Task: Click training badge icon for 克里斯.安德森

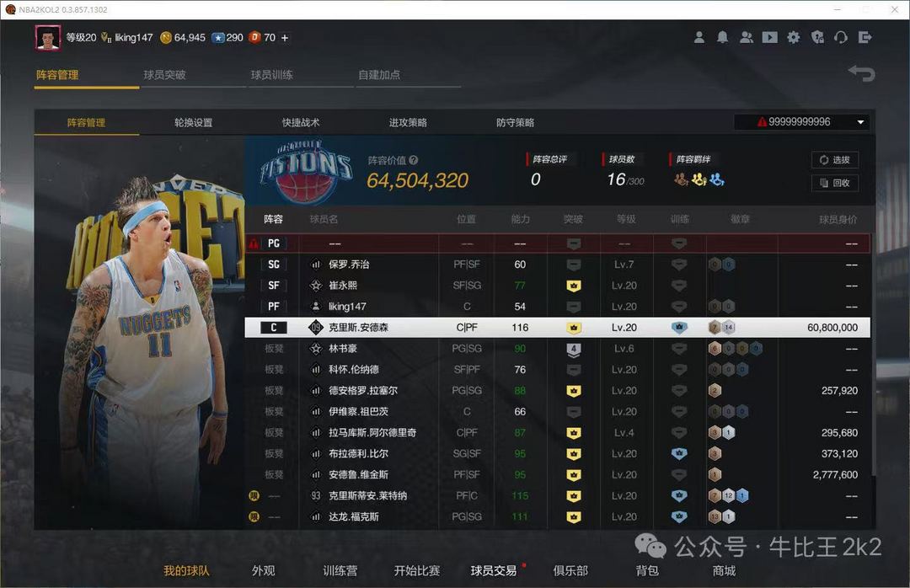Action: pos(679,328)
